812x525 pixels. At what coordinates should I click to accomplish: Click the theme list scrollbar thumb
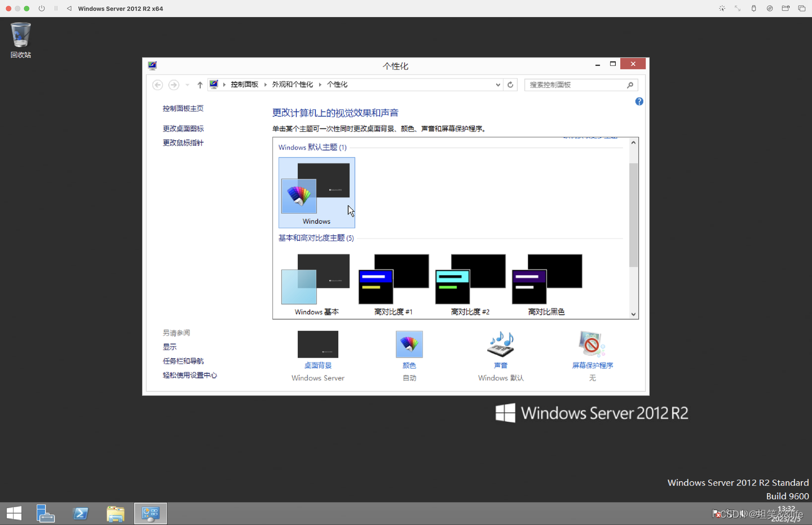(x=633, y=215)
